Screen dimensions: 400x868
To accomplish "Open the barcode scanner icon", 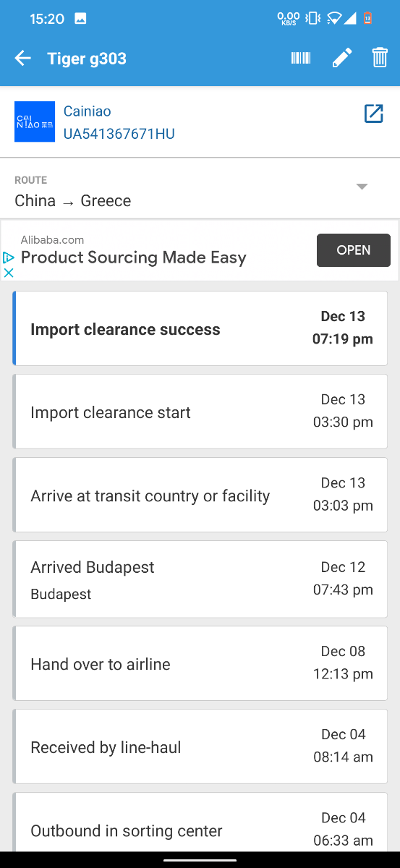I will pyautogui.click(x=301, y=59).
